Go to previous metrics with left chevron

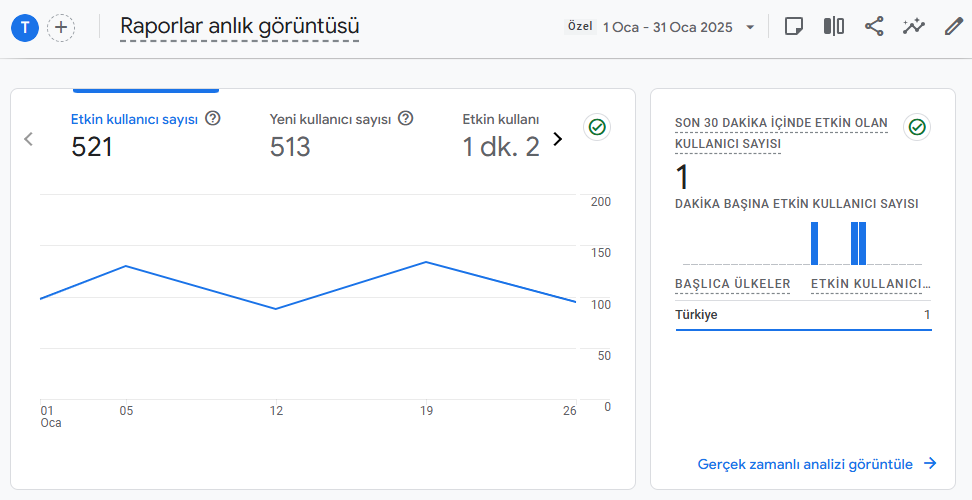(28, 139)
